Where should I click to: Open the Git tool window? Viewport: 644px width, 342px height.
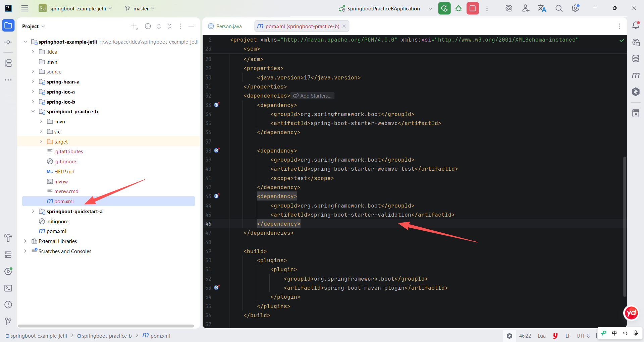click(8, 321)
